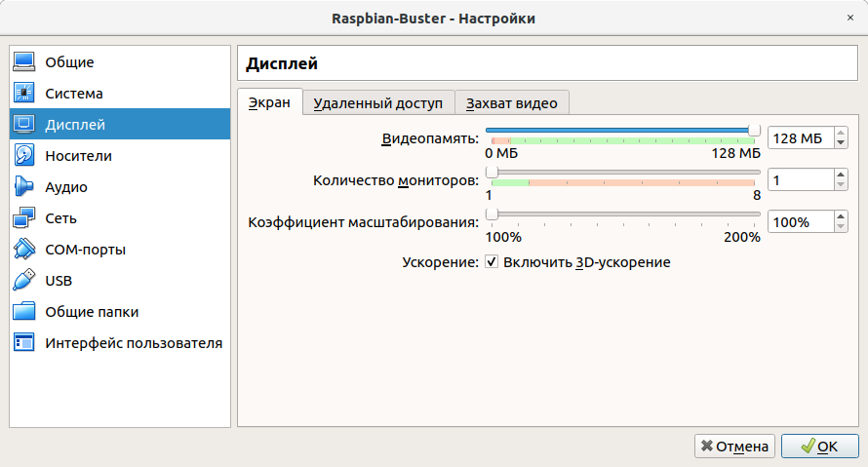868x467 pixels.
Task: Select the Система chip icon
Action: click(x=23, y=93)
